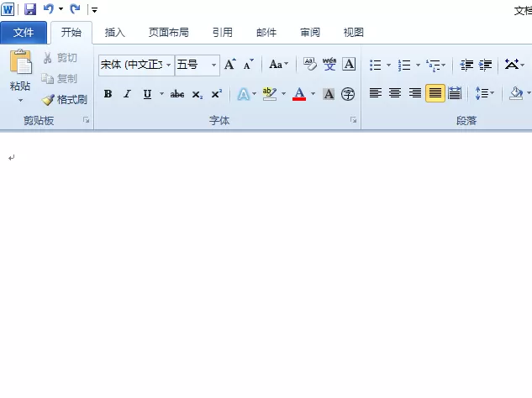Select the 开始 tab
Screen dimensions: 532x398
tap(71, 33)
